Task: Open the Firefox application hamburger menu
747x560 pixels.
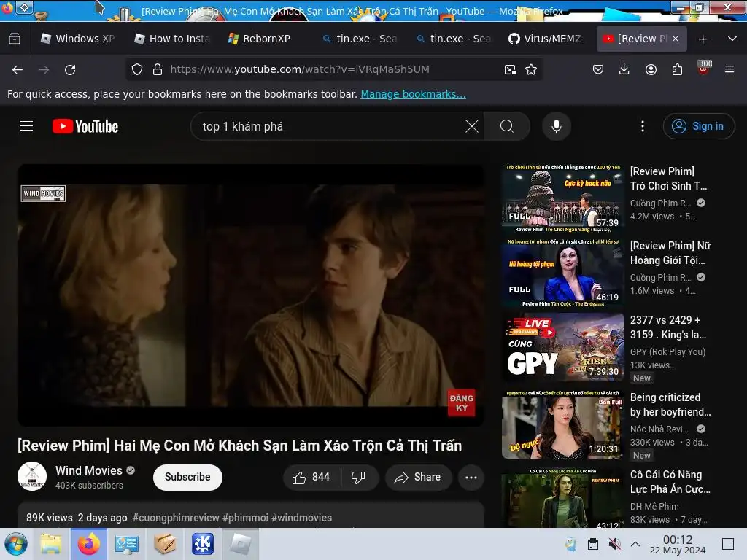Action: pyautogui.click(x=729, y=69)
